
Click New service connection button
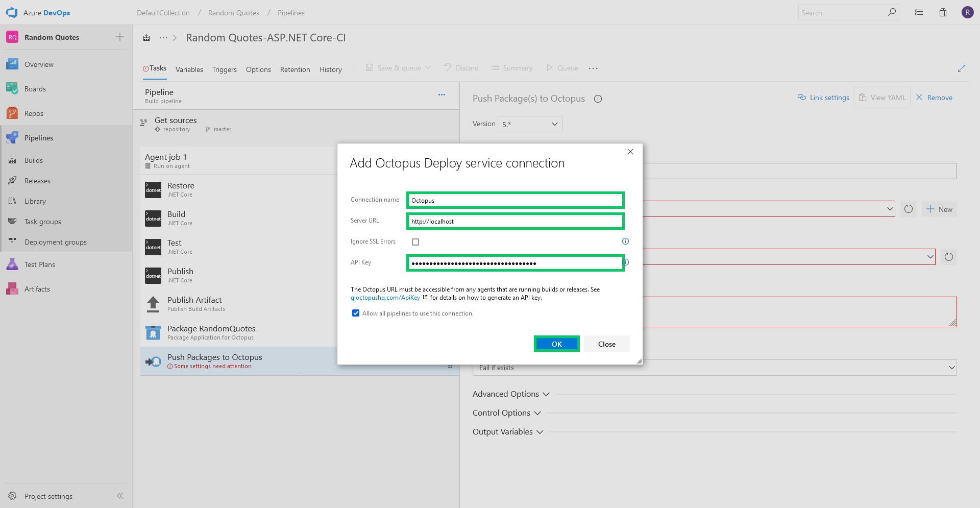pos(939,209)
